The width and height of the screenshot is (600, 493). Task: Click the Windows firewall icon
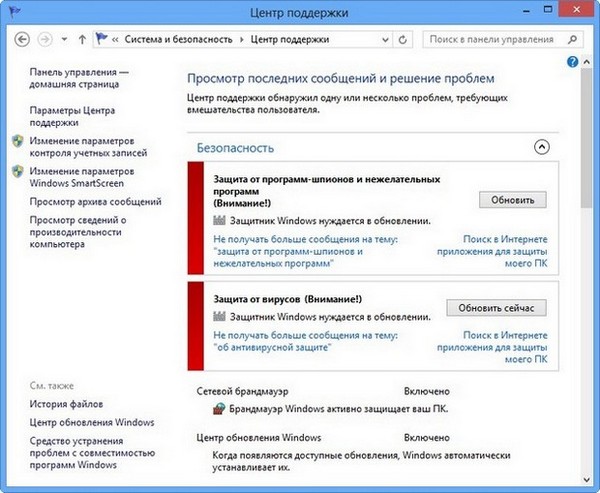click(x=219, y=409)
